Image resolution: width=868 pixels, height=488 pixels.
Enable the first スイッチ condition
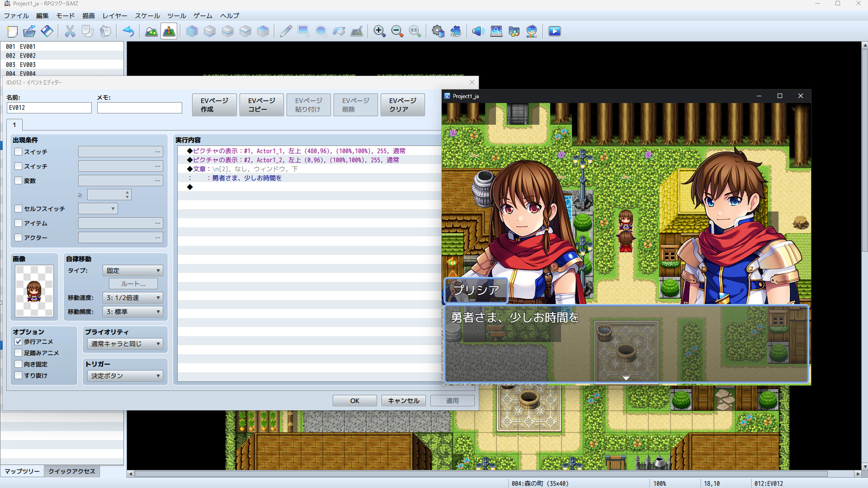(x=18, y=152)
